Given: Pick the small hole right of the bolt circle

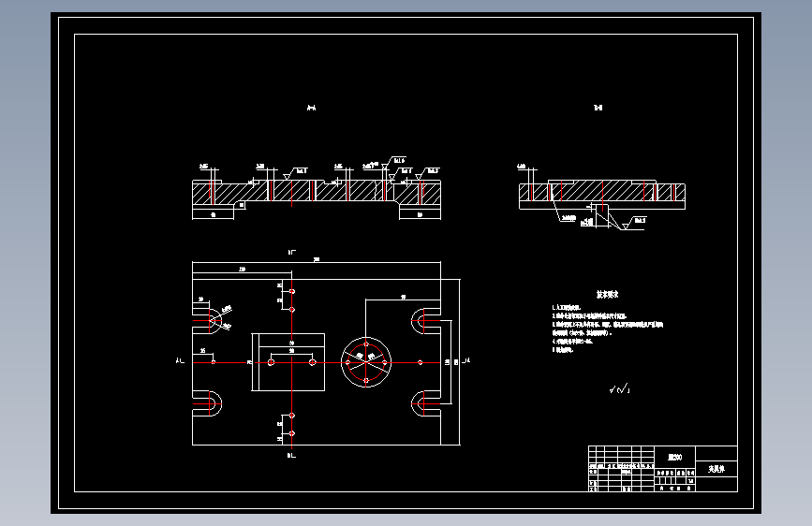Looking at the screenshot, I should pyautogui.click(x=420, y=362).
